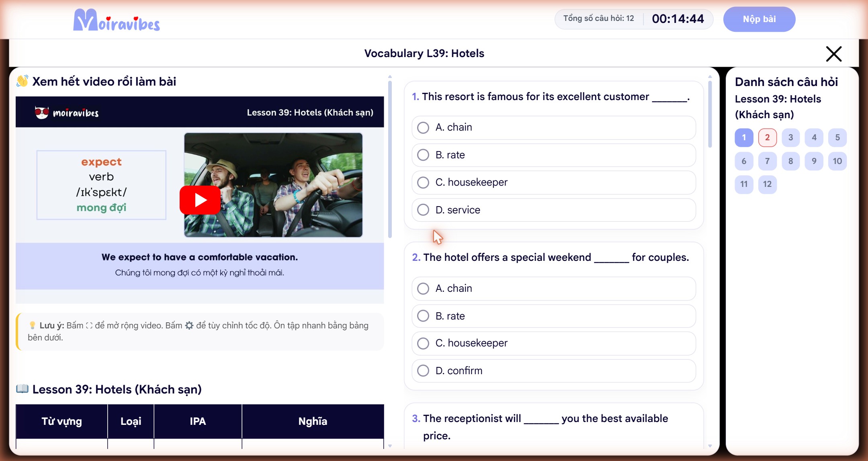Click the video thumbnail of men in car

(x=273, y=185)
